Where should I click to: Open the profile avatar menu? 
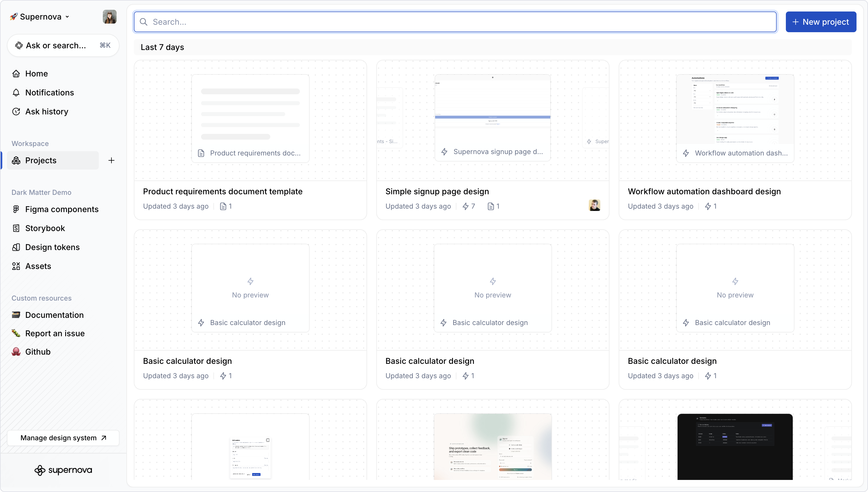(x=109, y=17)
